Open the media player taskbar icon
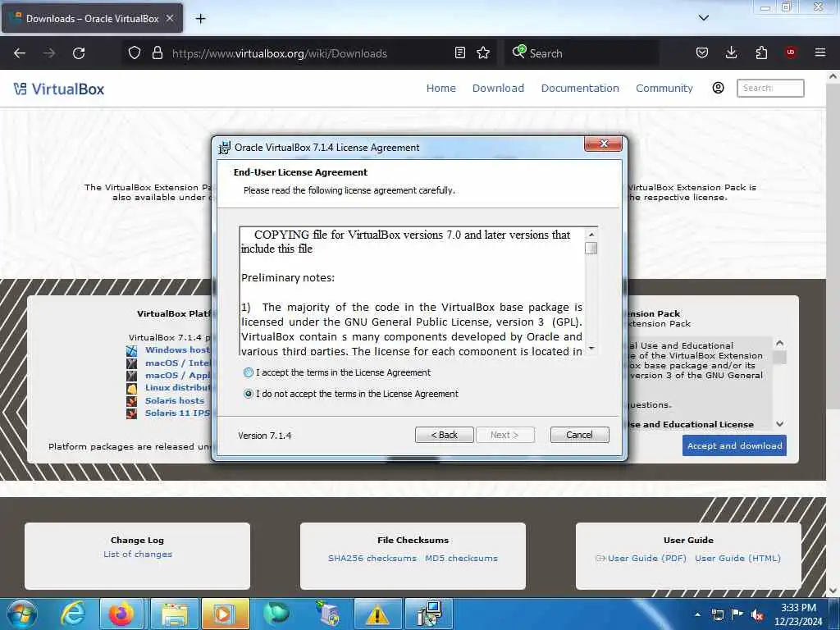Image resolution: width=840 pixels, height=630 pixels. point(225,614)
